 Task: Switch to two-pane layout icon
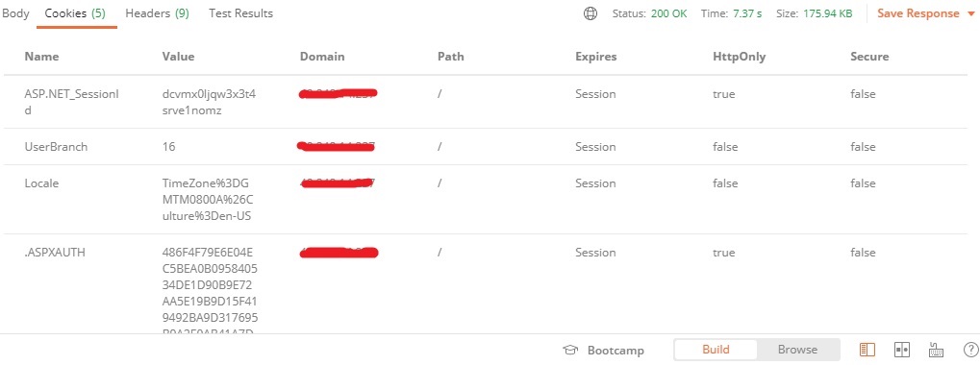tap(901, 350)
